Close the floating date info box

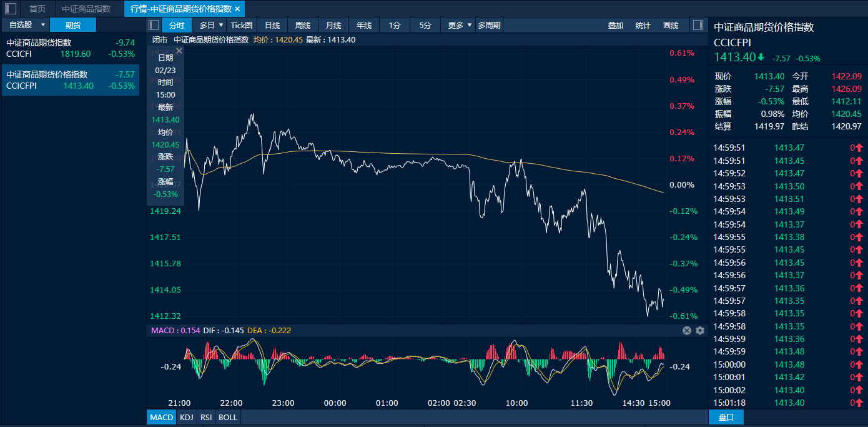(179, 51)
